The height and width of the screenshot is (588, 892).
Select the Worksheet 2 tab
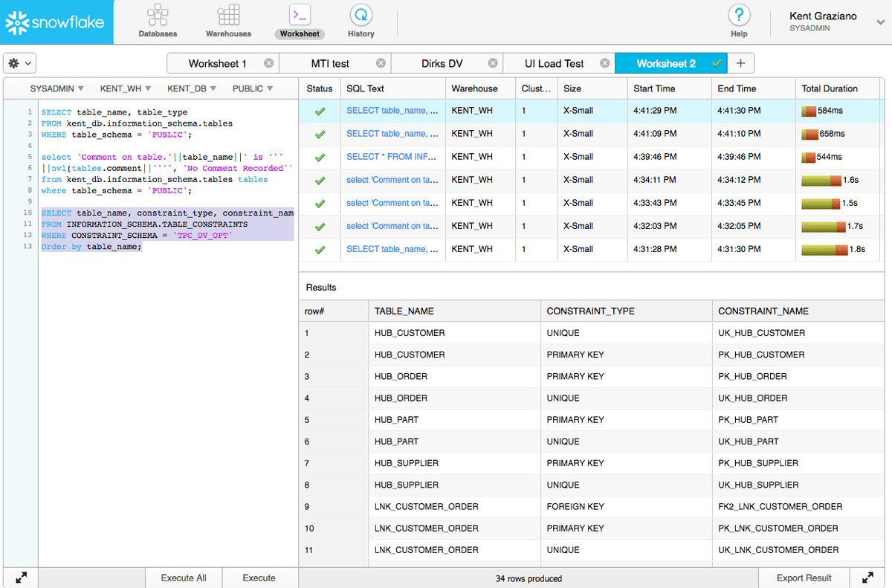coord(666,63)
